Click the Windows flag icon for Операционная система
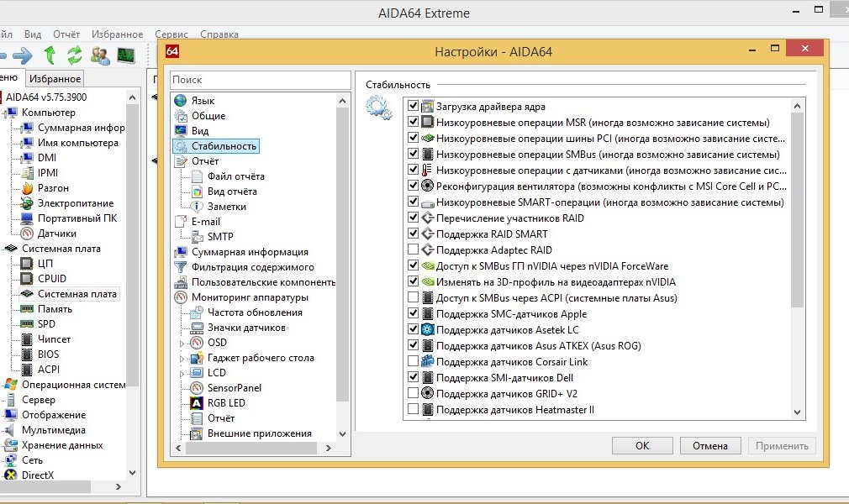The width and height of the screenshot is (849, 504). coord(10,385)
